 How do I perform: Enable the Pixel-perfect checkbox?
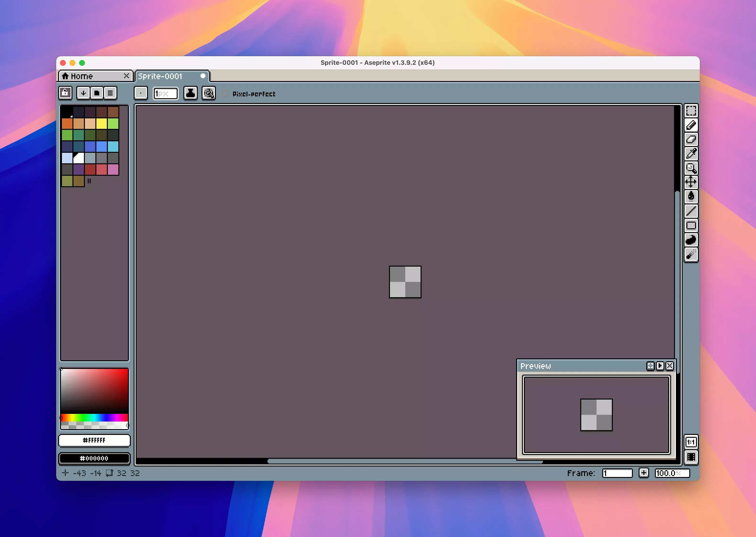pyautogui.click(x=225, y=93)
